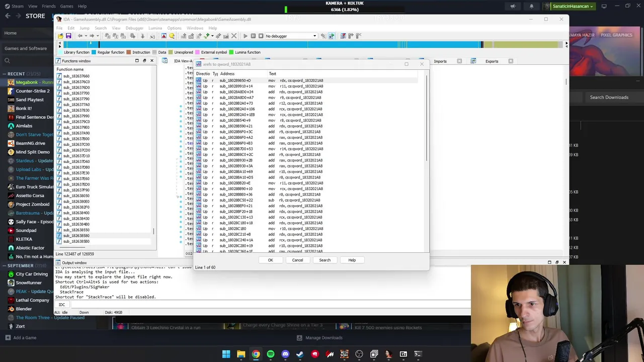Click OK in the xrefs dialog
This screenshot has width=644, height=362.
click(270, 260)
